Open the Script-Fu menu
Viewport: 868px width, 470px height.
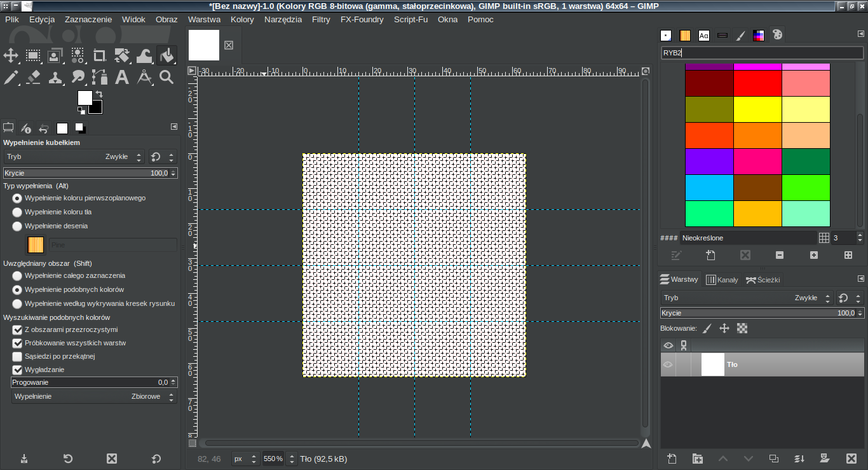click(410, 19)
